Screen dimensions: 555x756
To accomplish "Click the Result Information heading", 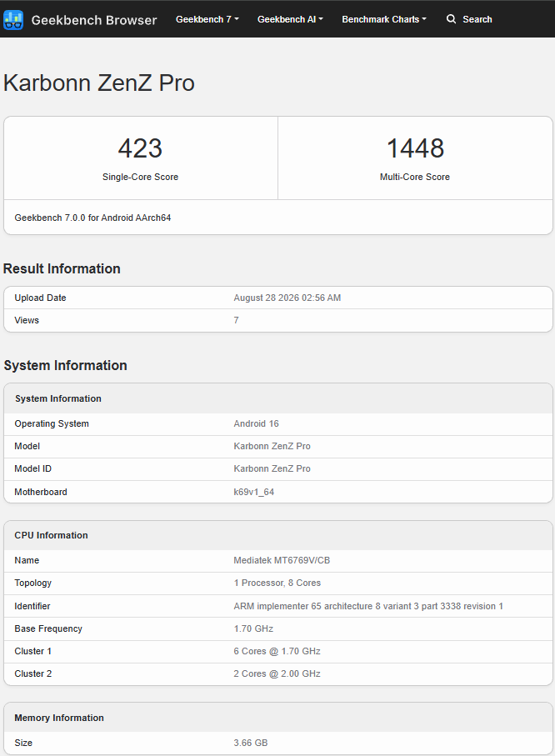I will (x=62, y=268).
